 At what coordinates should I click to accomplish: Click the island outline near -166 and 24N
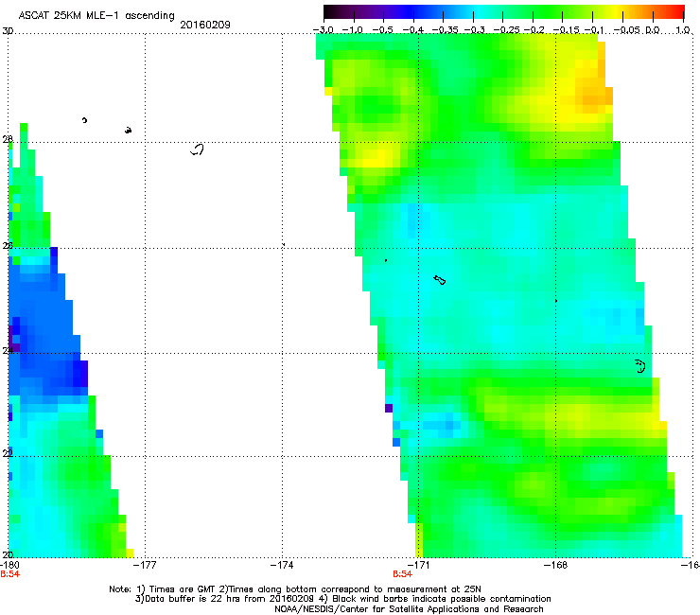click(x=640, y=366)
